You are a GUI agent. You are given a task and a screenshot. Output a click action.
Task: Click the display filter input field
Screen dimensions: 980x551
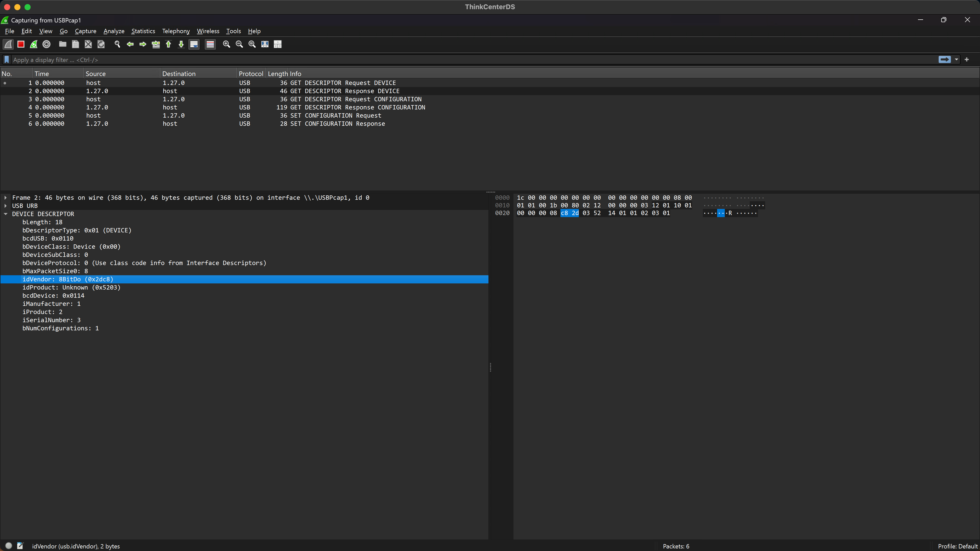click(x=474, y=60)
